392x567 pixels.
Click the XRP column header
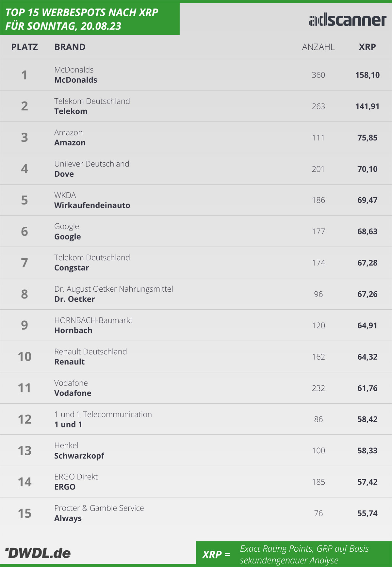[367, 47]
